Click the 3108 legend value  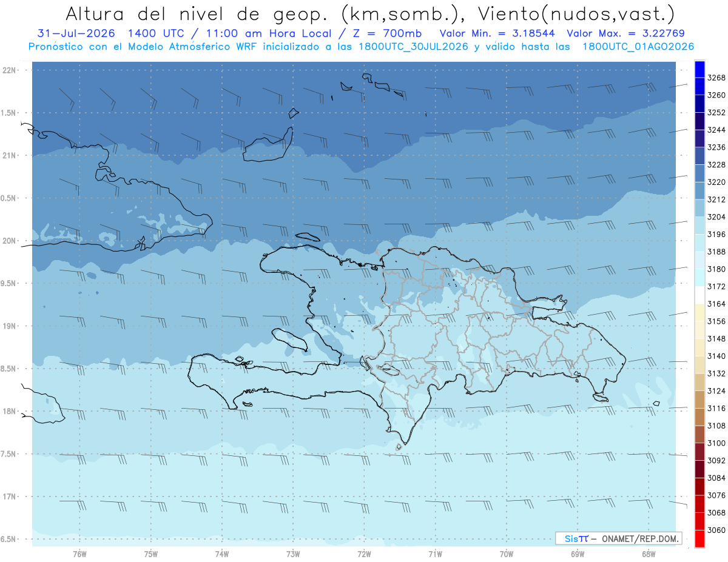(716, 426)
